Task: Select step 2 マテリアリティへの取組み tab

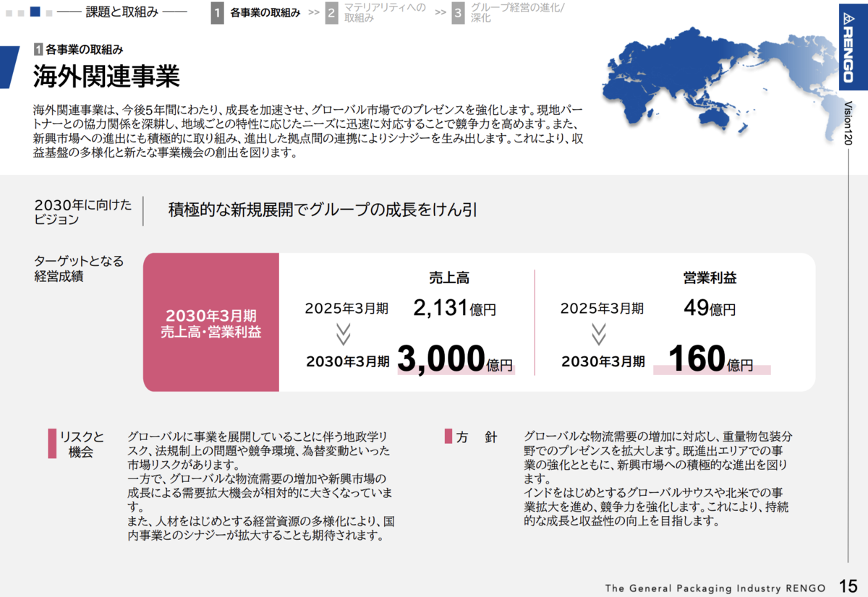Action: [x=376, y=13]
